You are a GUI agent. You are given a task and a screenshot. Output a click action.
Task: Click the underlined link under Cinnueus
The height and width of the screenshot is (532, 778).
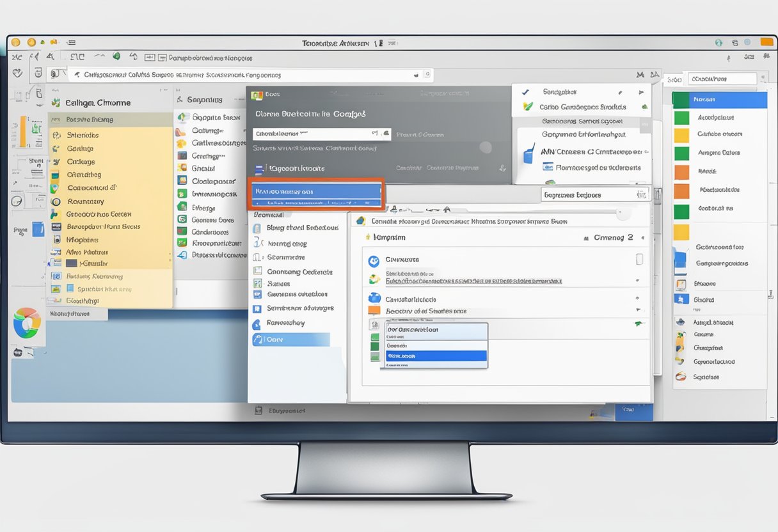coord(473,281)
